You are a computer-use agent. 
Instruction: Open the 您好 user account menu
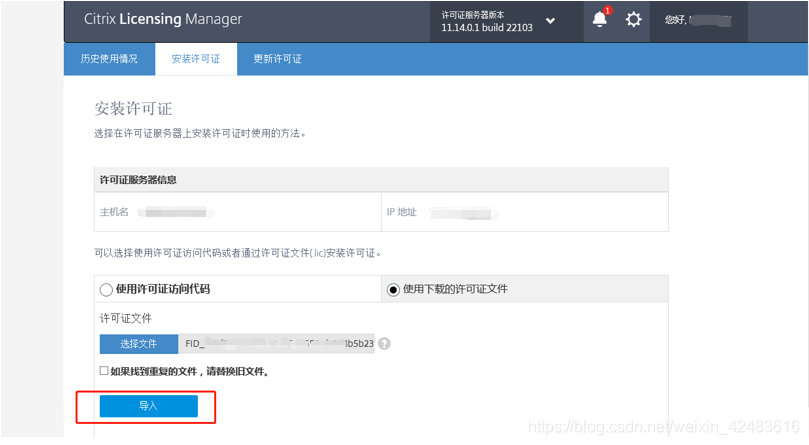pos(697,20)
